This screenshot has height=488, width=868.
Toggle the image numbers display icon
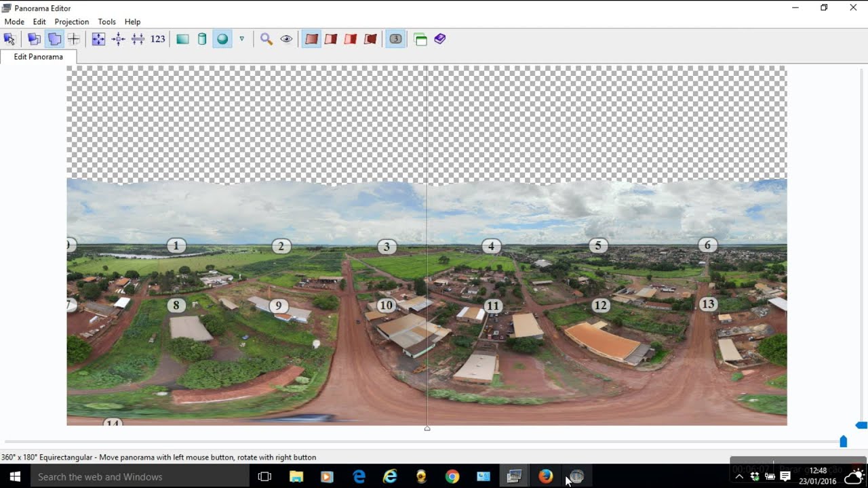(395, 39)
